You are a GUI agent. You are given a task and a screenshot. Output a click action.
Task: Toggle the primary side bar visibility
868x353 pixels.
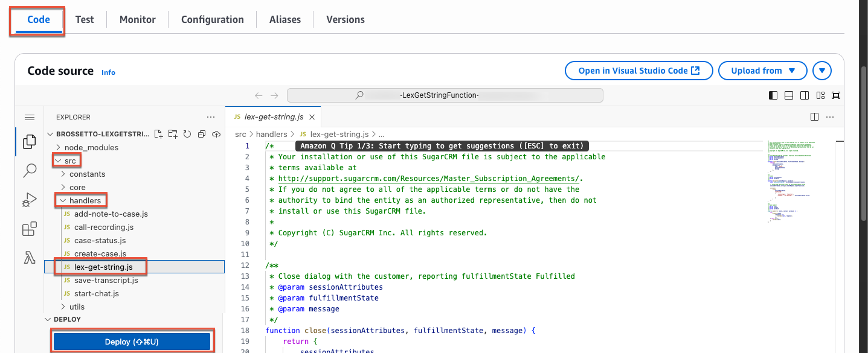773,95
